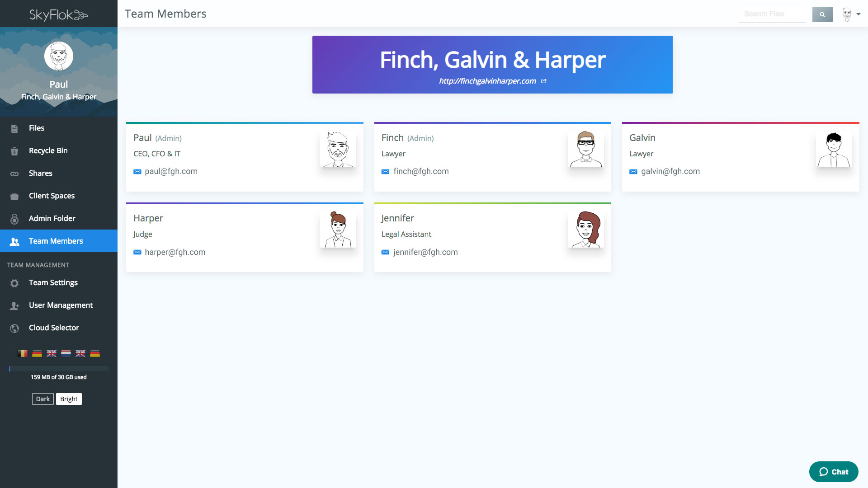Open the Team Members page from sidebar

pos(59,241)
